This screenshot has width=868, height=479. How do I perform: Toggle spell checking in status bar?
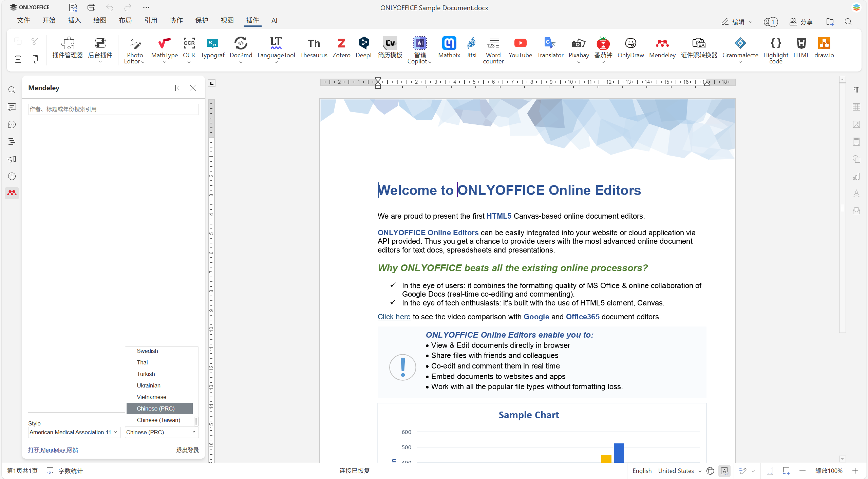pos(724,471)
